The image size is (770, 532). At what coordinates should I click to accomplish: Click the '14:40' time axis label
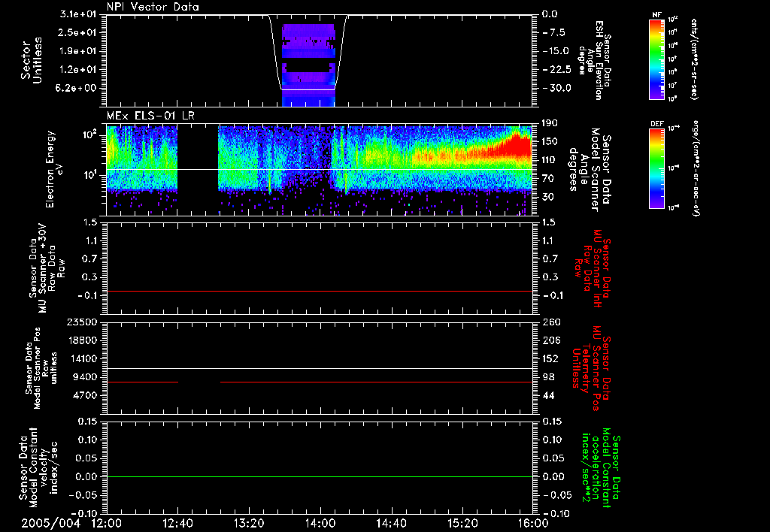point(391,523)
